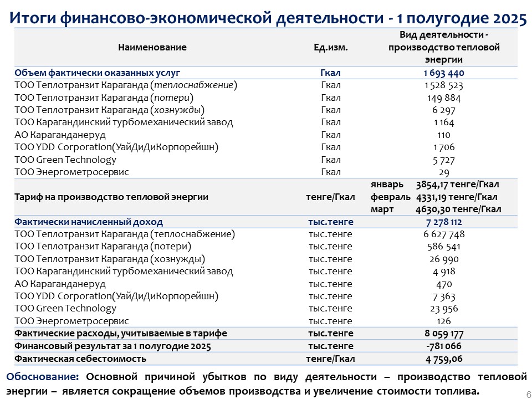Select "ТОО Энергометросервис" in the row with 29
532x399 pixels.
(72, 172)
